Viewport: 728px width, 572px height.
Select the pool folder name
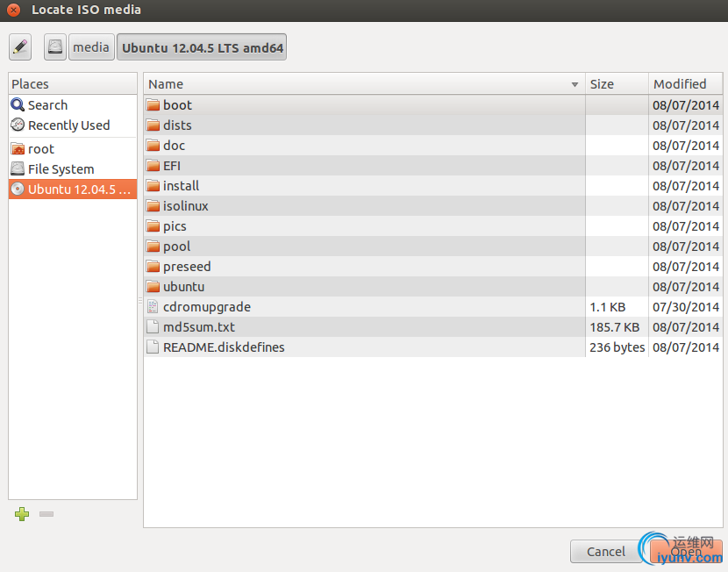[177, 246]
